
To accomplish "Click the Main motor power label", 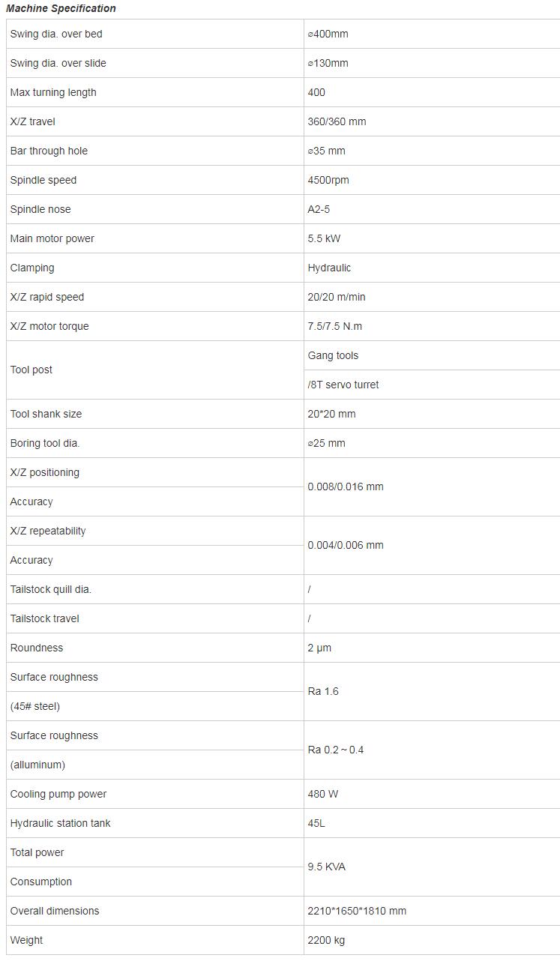I will tap(52, 238).
